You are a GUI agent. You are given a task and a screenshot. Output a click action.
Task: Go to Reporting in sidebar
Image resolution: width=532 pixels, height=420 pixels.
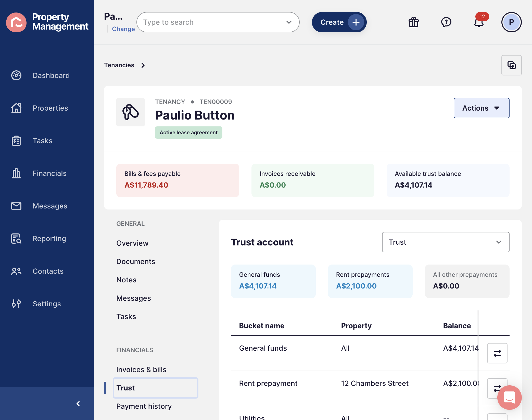[x=49, y=239]
